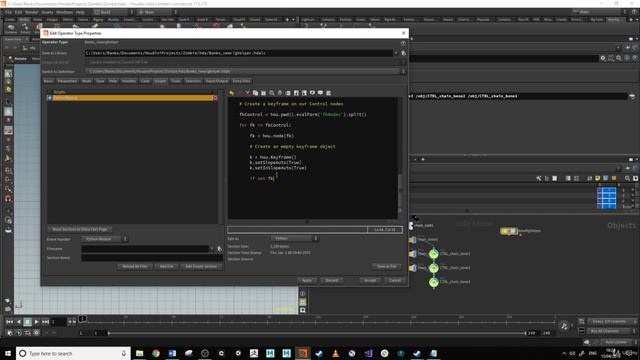
Task: Click the Save as File button
Action: tap(386, 267)
